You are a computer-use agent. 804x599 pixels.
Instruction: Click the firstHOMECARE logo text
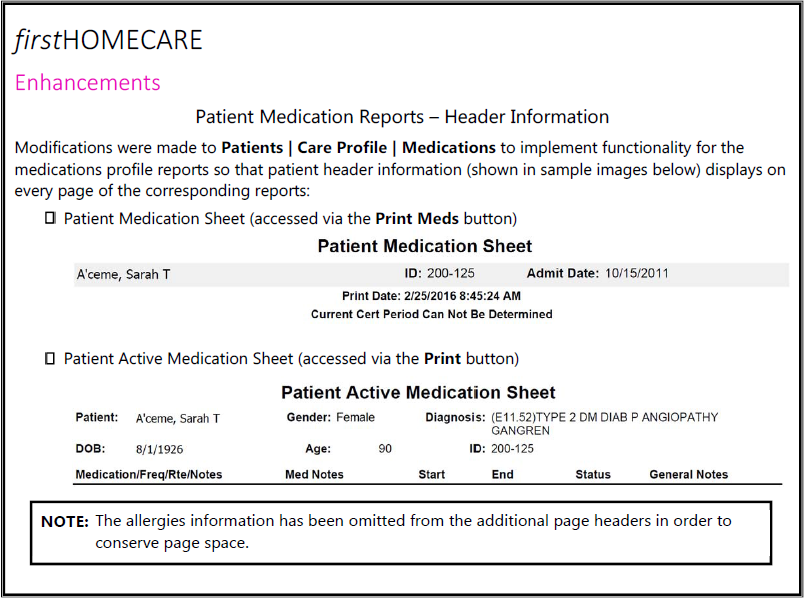pyautogui.click(x=108, y=40)
